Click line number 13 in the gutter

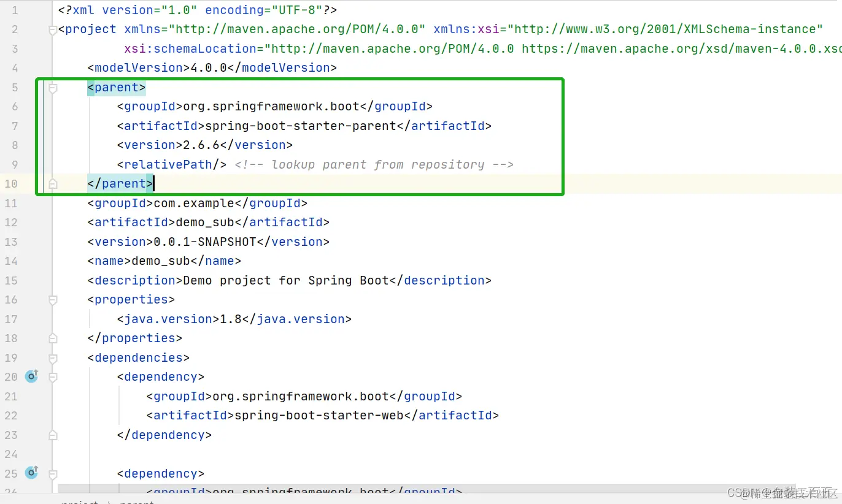point(11,242)
